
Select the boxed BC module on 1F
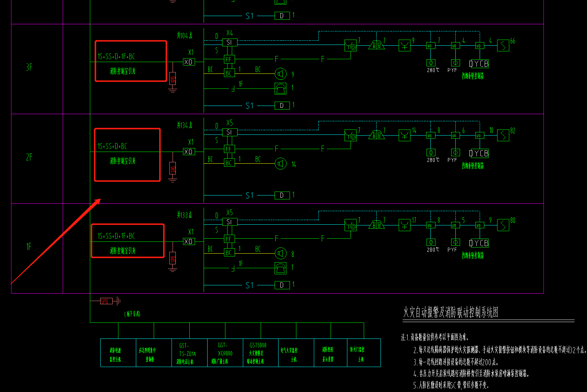click(x=229, y=253)
